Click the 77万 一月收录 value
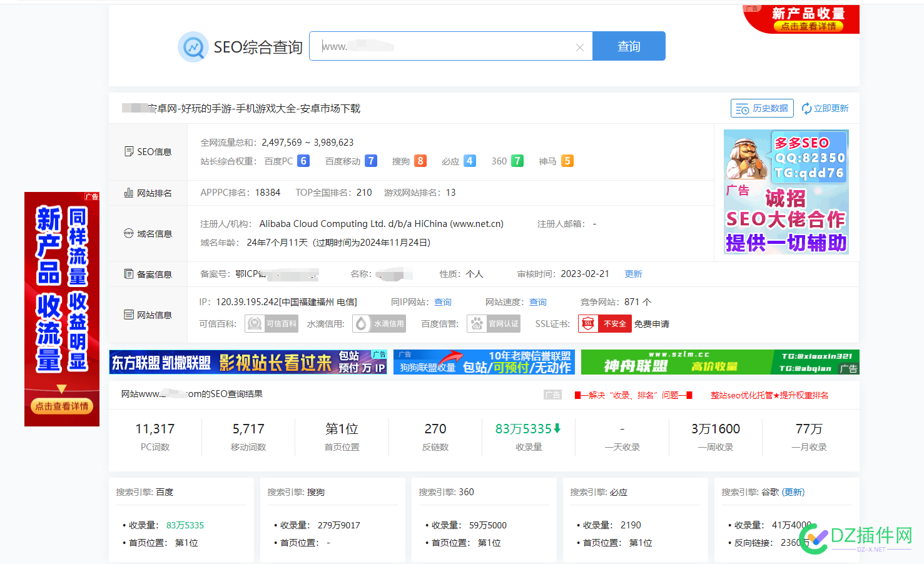 coord(809,429)
